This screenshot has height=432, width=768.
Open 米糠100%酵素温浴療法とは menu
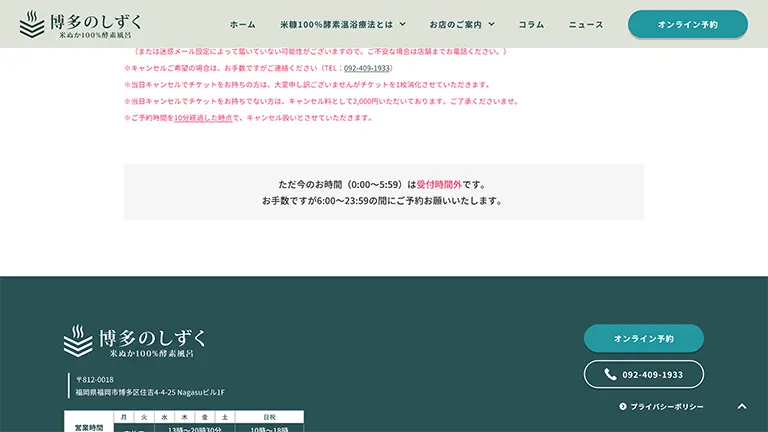(336, 24)
